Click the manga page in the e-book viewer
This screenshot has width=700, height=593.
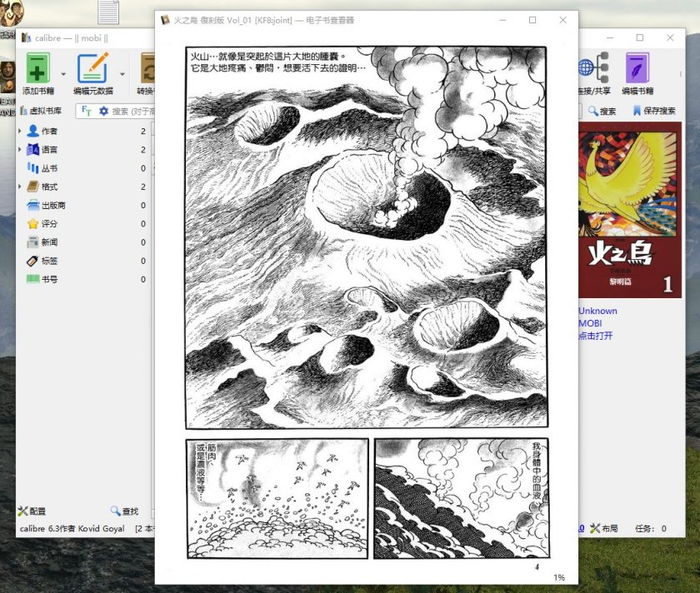[367, 303]
